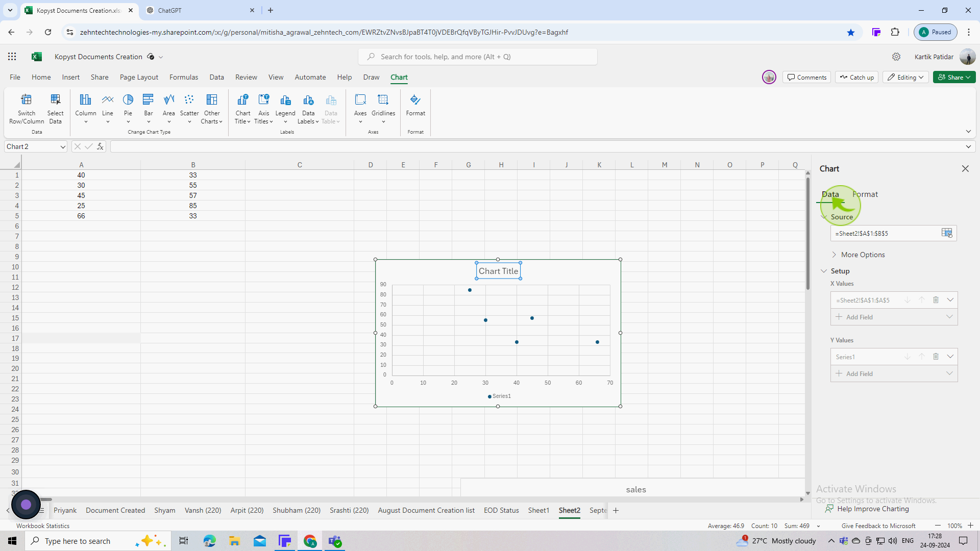Open the Page Layout ribbon tab
The width and height of the screenshot is (980, 551).
pyautogui.click(x=139, y=77)
